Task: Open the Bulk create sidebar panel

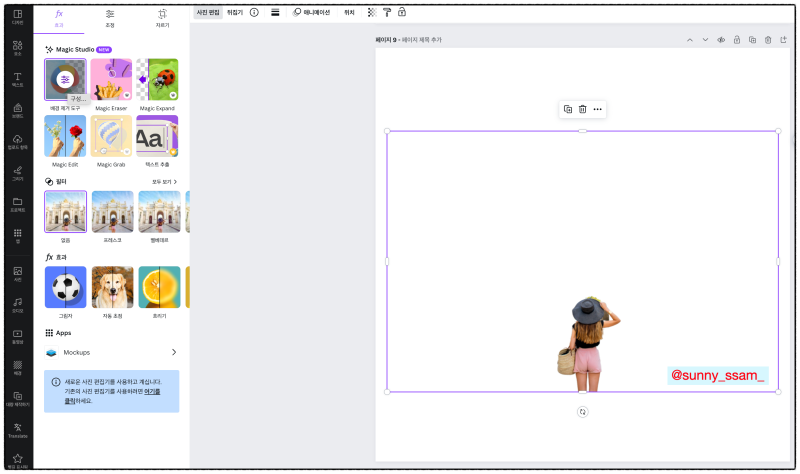Action: 17,398
